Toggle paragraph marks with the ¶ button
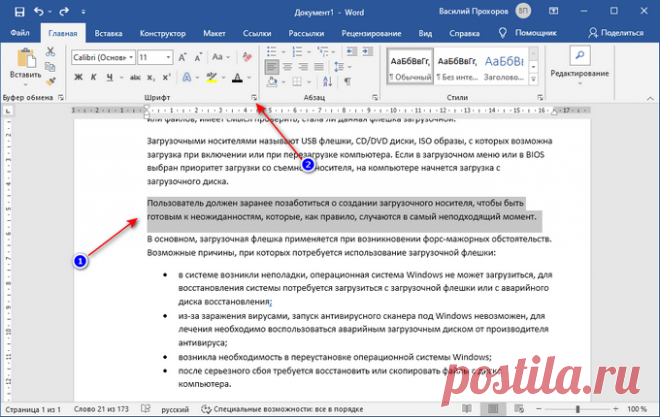Image resolution: width=660 pixels, height=417 pixels. click(x=348, y=81)
